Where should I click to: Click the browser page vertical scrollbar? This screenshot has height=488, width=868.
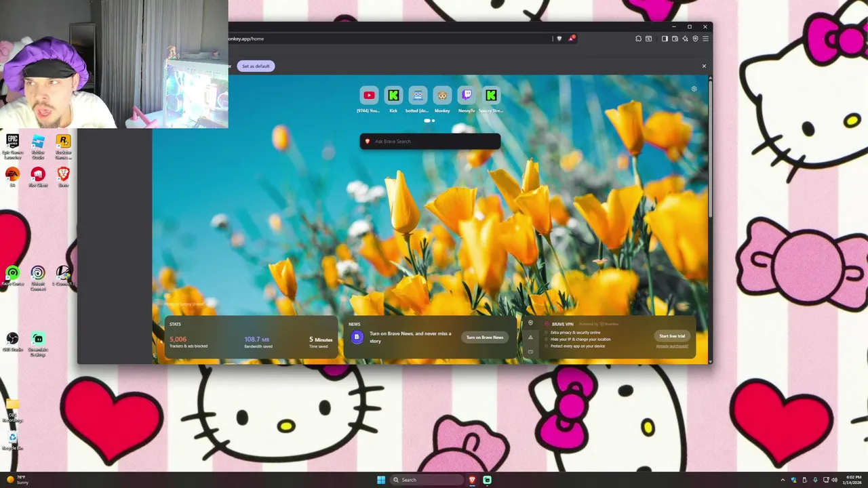(710, 149)
